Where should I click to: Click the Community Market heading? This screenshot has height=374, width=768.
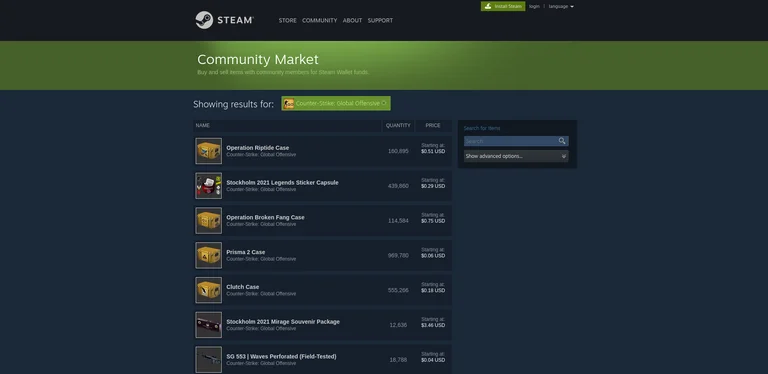tap(258, 60)
